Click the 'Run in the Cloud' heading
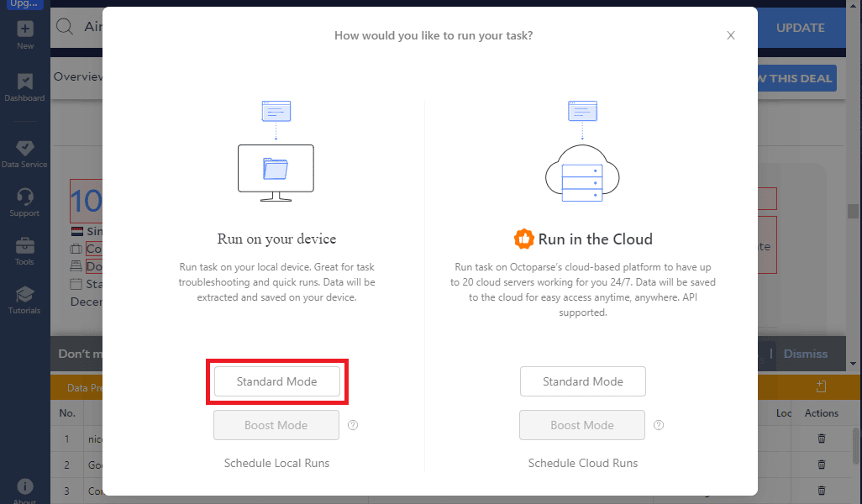The image size is (862, 504). 596,239
